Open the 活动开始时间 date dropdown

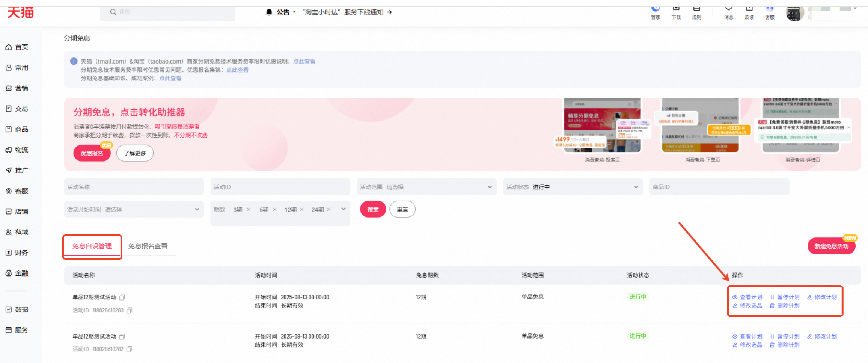click(134, 209)
